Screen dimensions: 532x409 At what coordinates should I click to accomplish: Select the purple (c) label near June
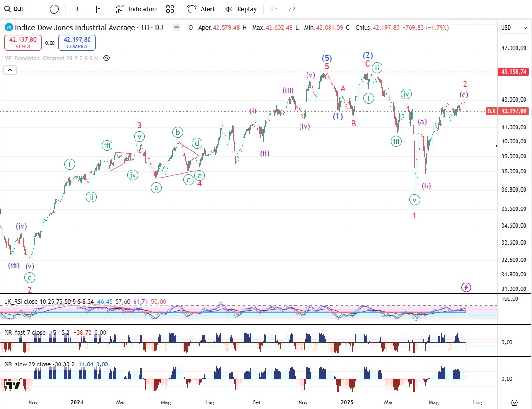pyautogui.click(x=464, y=94)
